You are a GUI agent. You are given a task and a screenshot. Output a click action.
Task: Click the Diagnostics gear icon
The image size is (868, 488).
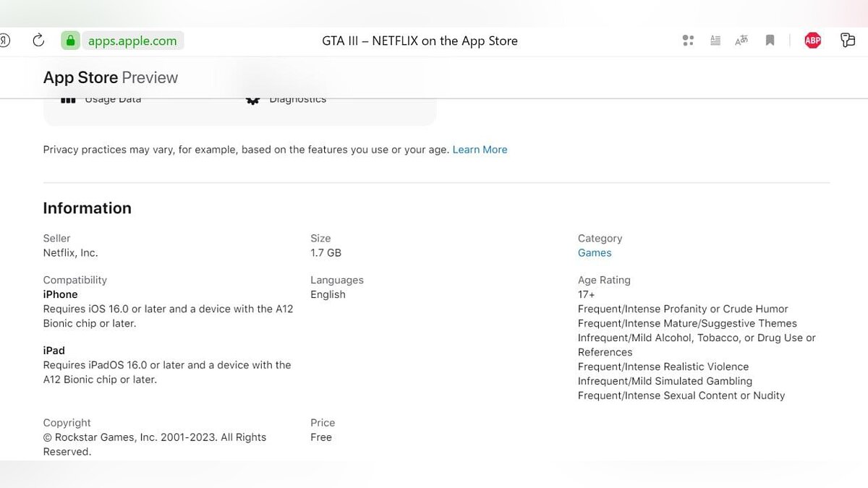click(252, 100)
